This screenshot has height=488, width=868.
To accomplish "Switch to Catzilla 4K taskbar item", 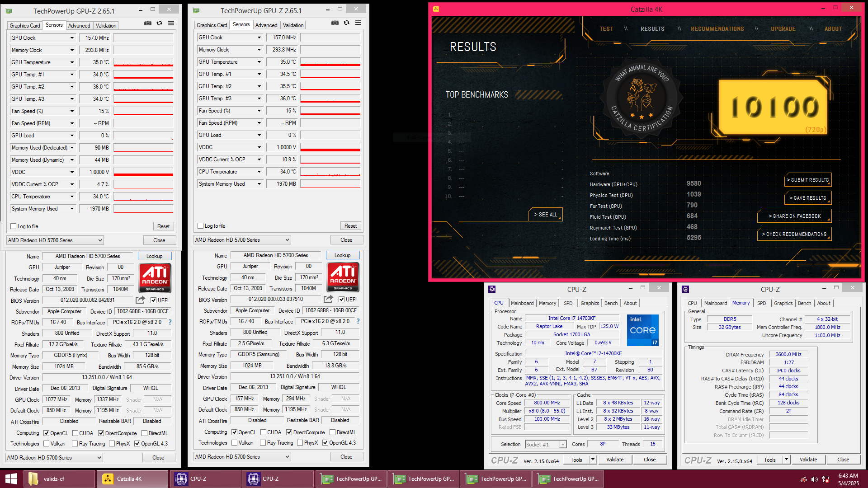I will 132,479.
